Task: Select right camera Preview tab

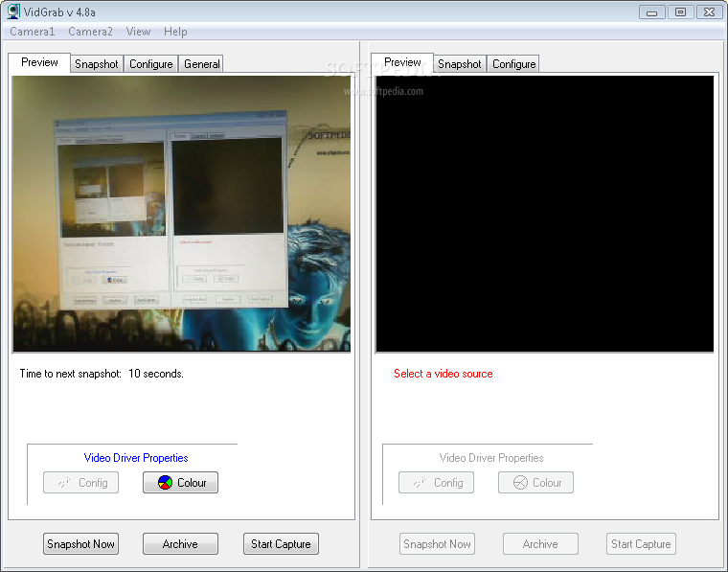Action: tap(402, 62)
